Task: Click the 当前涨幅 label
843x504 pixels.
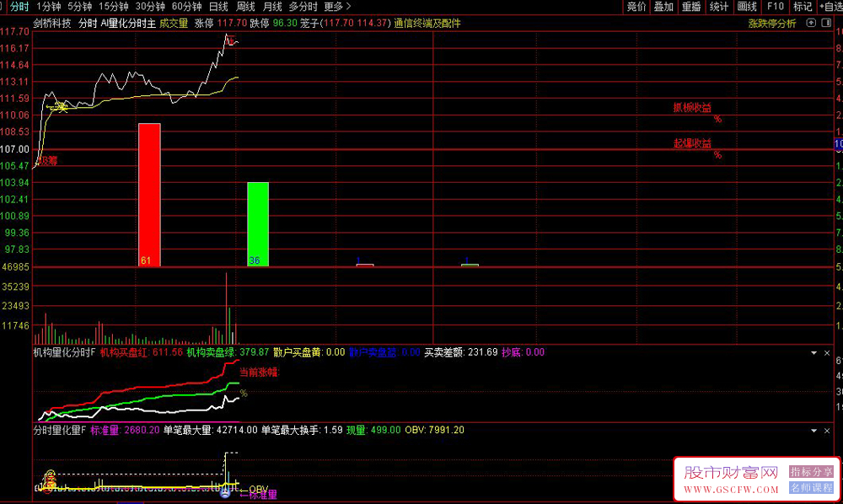Action: point(260,372)
